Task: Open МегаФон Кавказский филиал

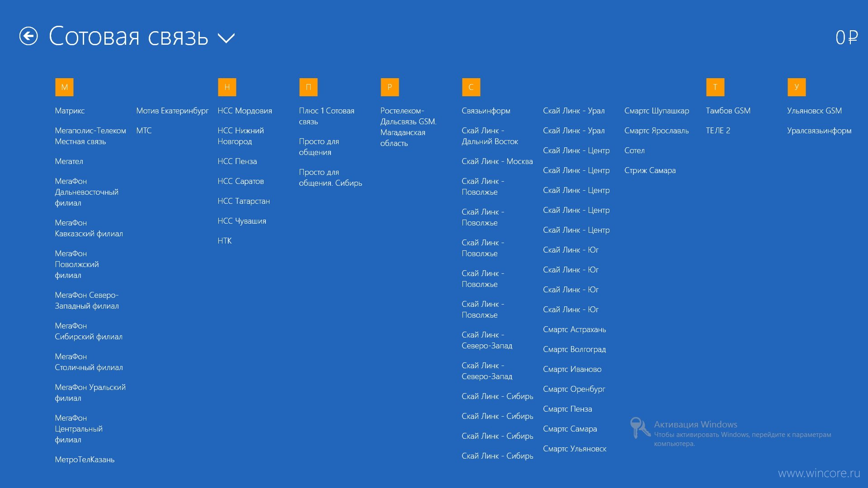Action: point(89,228)
